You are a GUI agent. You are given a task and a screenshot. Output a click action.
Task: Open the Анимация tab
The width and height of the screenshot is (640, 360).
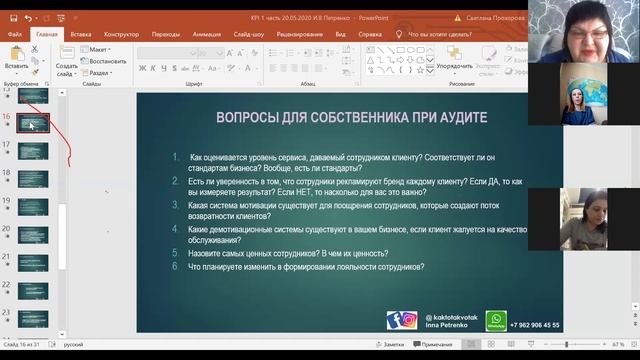pos(207,35)
